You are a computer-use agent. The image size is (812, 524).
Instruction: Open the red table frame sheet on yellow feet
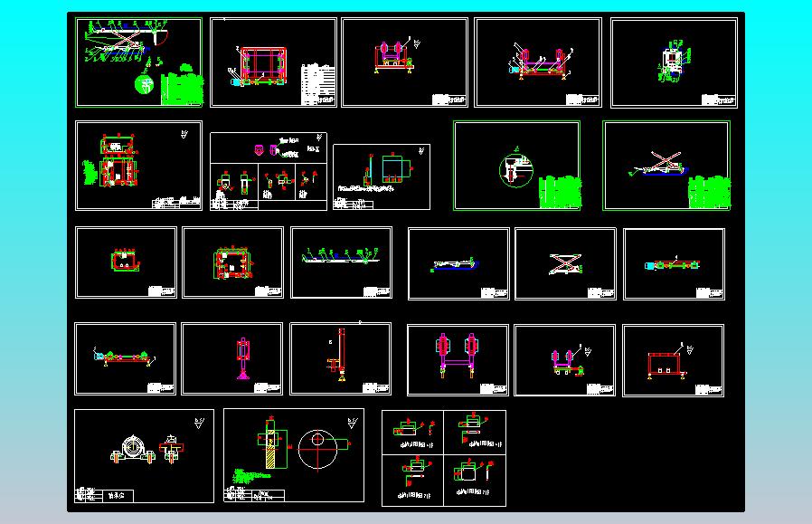pos(673,360)
